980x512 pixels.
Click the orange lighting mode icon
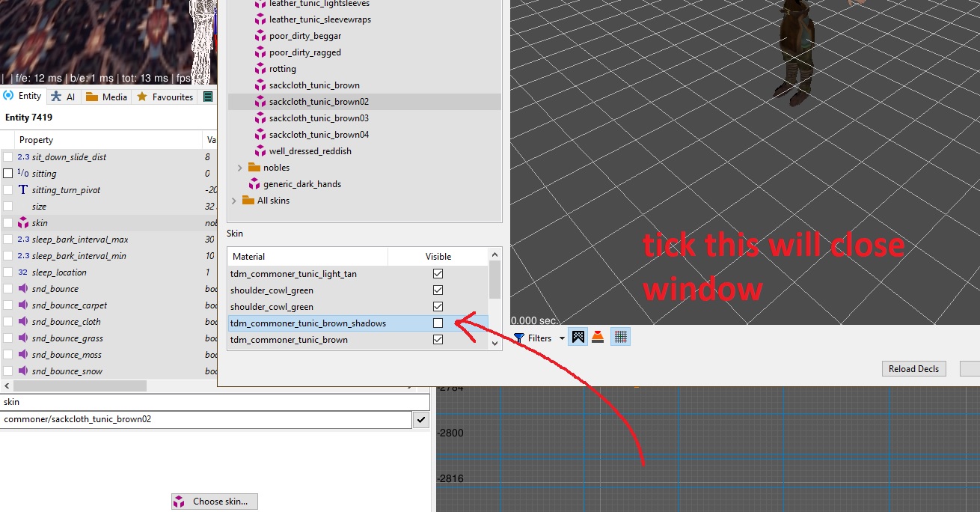click(x=598, y=338)
